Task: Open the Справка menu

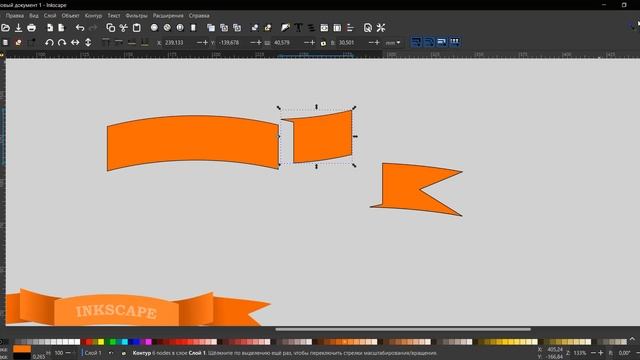Action: coord(199,16)
